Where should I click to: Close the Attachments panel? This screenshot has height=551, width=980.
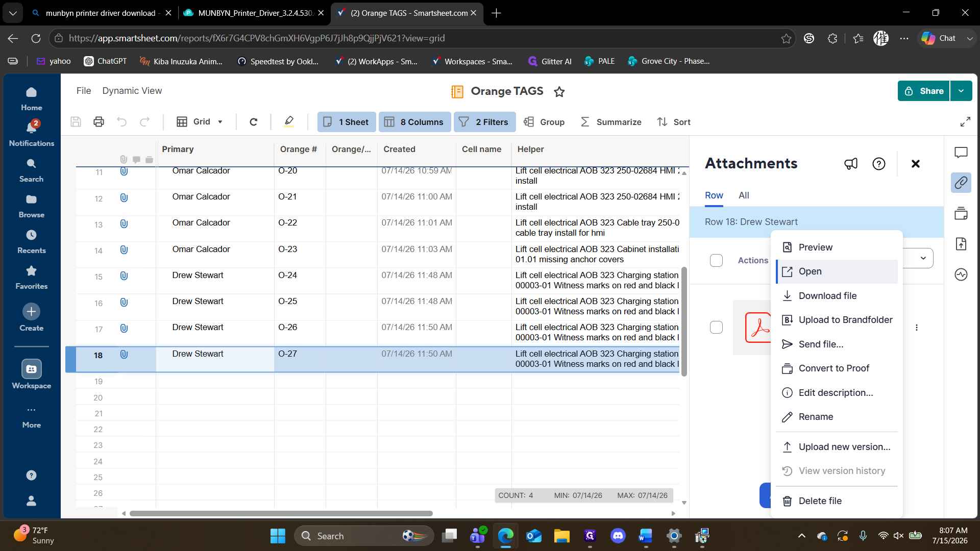pyautogui.click(x=916, y=164)
